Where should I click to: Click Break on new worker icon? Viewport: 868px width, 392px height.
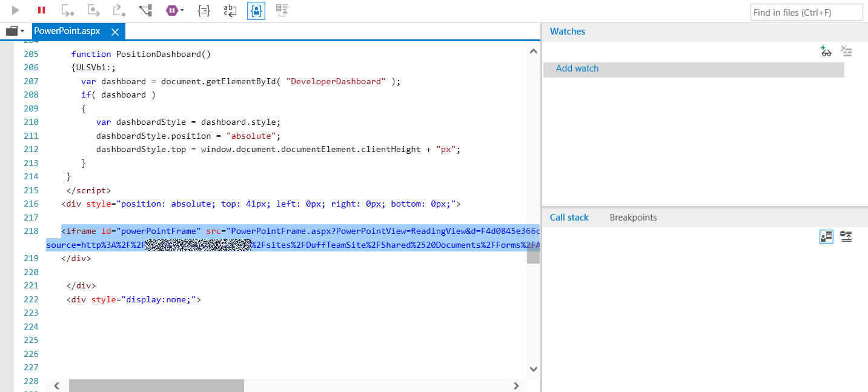[145, 10]
